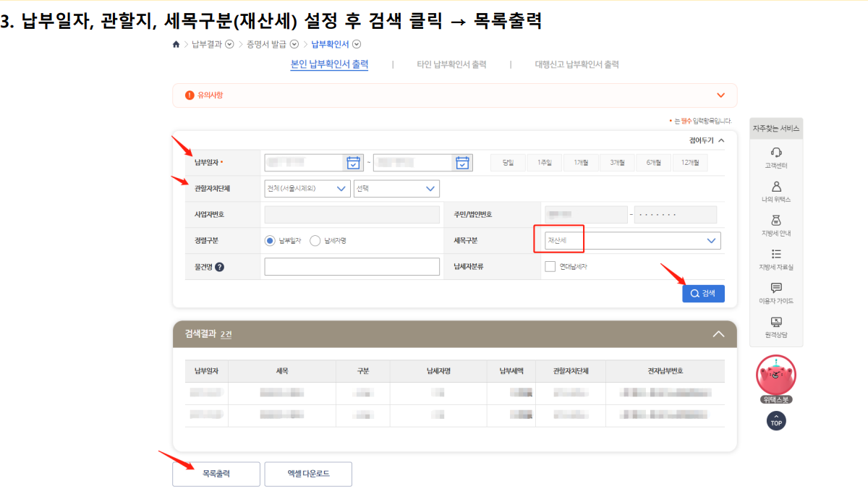
Task: Open the 관할자치단체 region dropdown
Action: coord(307,188)
